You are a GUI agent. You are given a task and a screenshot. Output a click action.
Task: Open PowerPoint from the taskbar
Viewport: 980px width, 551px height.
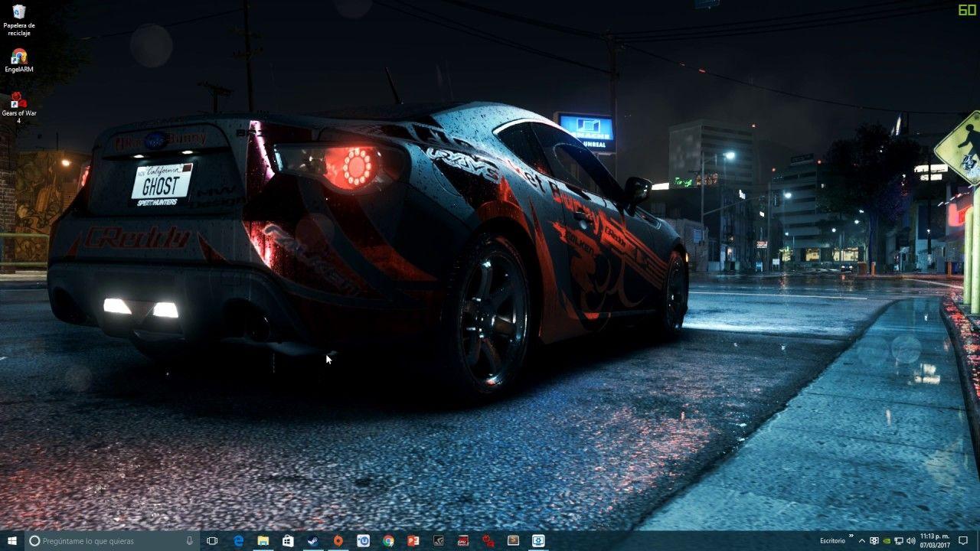(413, 541)
